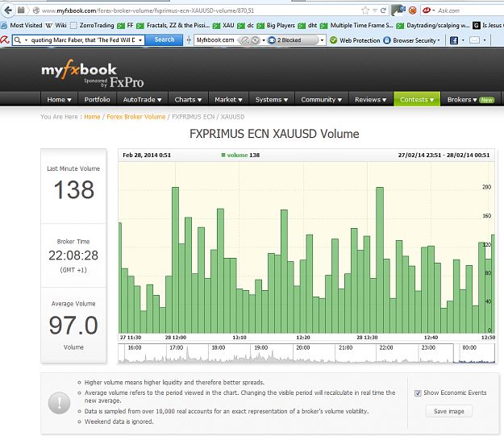Open the Fractals, ZZ & the Pissi bookmark
The image size is (504, 436).
(173, 25)
